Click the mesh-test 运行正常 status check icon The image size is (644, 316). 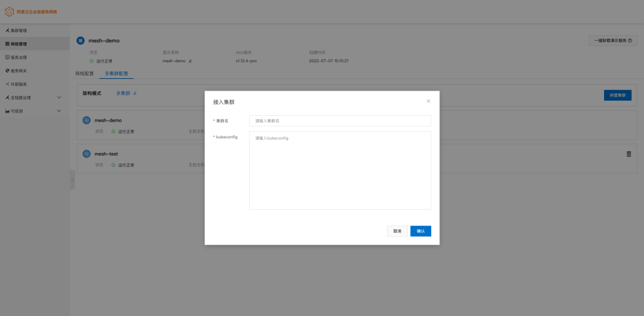coord(113,165)
